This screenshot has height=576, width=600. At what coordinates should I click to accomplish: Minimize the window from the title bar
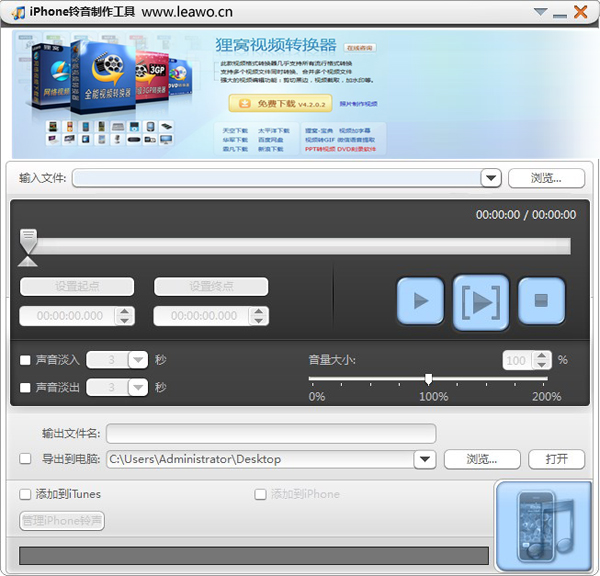[x=560, y=15]
